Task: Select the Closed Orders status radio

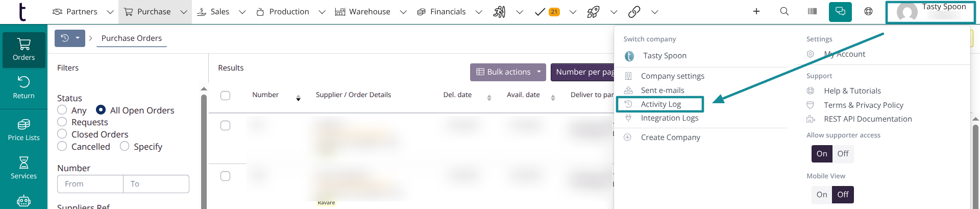Action: point(62,134)
